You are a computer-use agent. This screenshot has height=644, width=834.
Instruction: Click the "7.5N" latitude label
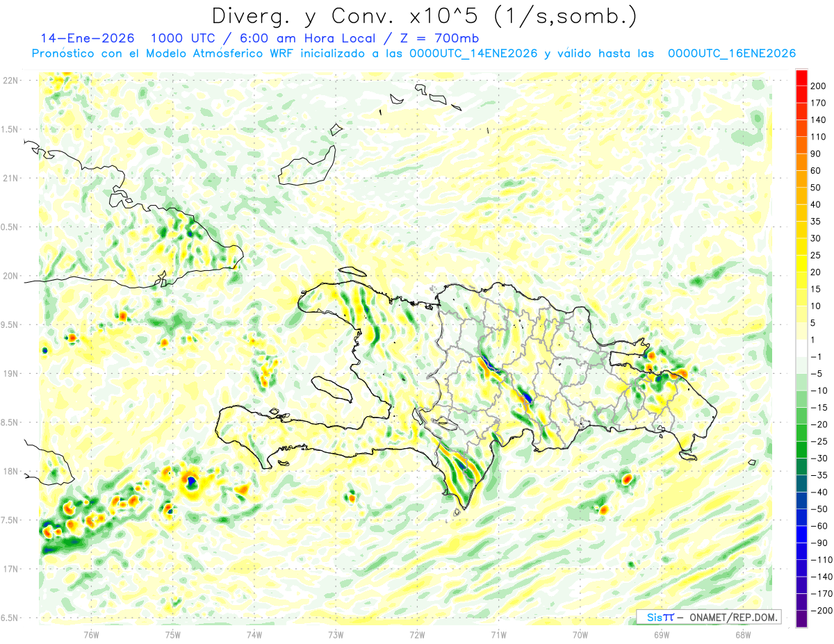pyautogui.click(x=10, y=520)
